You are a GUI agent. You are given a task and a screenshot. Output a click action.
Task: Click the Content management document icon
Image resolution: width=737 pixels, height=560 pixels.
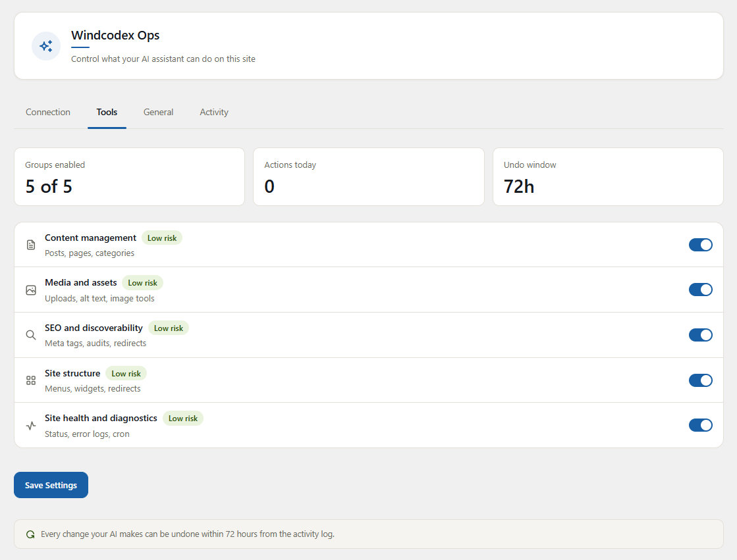pyautogui.click(x=31, y=245)
